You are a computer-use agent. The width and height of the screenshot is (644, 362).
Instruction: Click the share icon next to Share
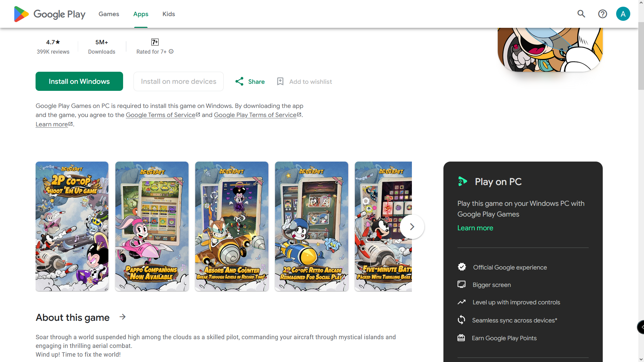pos(239,81)
